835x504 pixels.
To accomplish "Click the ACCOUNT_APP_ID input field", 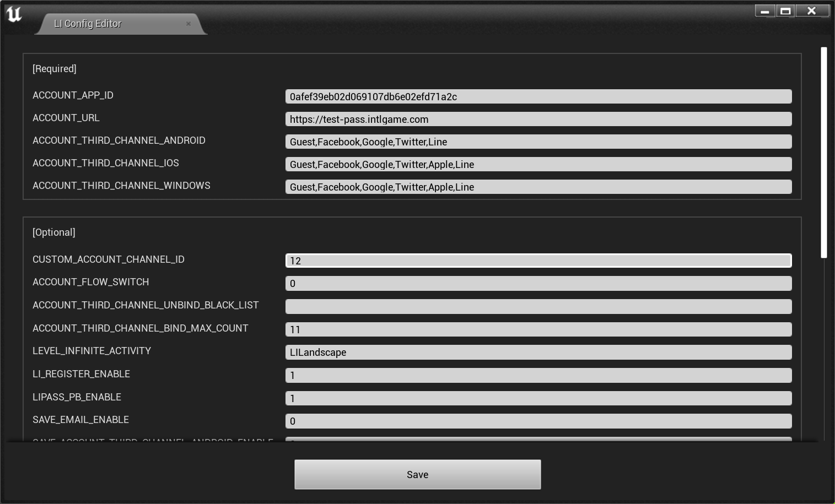I will tap(538, 96).
